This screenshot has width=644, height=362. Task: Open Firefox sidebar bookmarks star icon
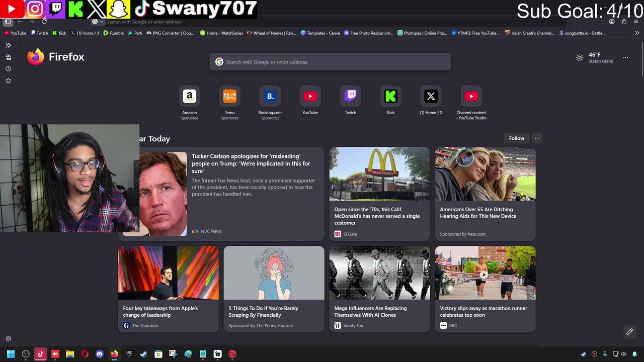click(x=8, y=80)
